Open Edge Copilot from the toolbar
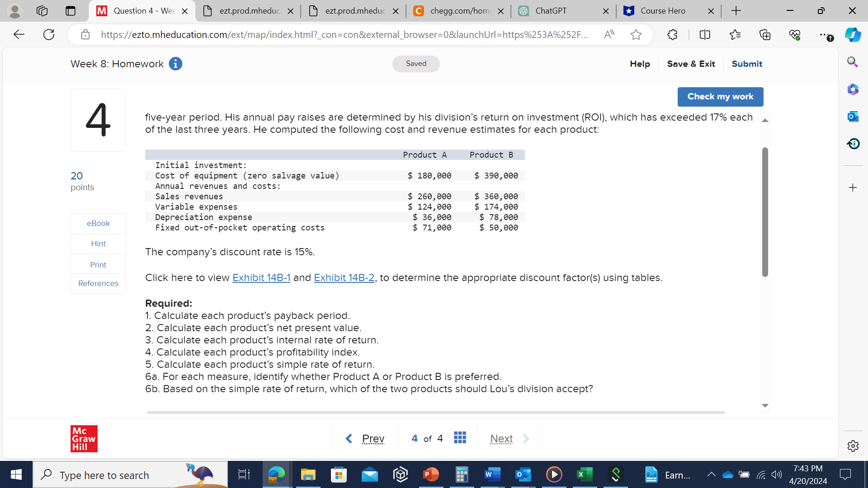868x488 pixels. (x=853, y=34)
